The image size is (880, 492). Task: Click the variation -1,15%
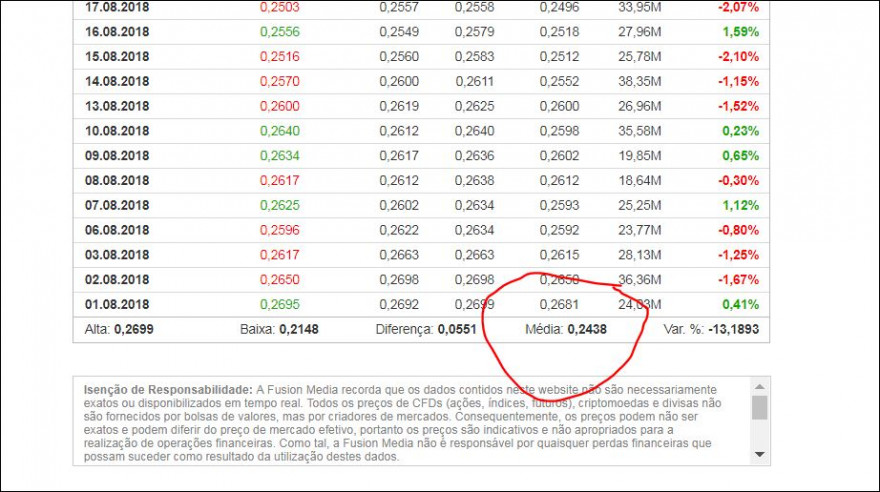coord(739,81)
